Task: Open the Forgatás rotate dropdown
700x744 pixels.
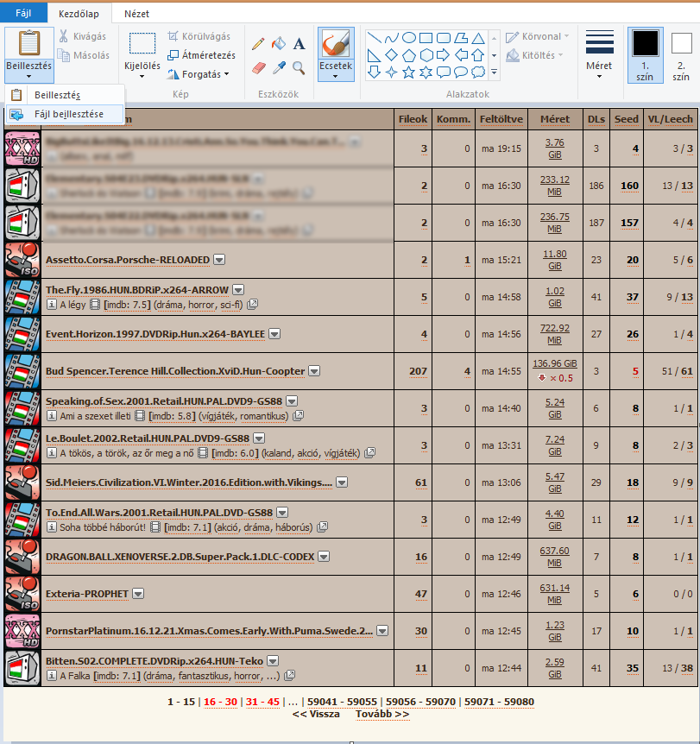Action: pyautogui.click(x=199, y=74)
